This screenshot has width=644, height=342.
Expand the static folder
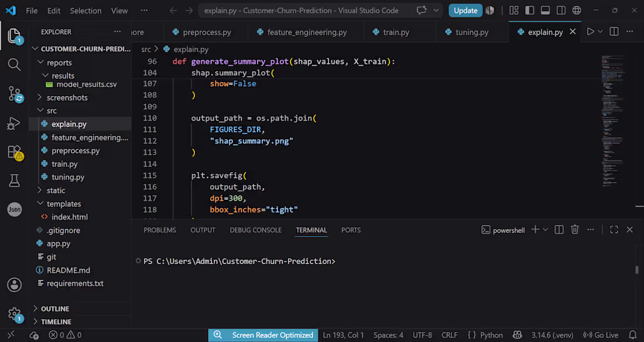pos(40,190)
